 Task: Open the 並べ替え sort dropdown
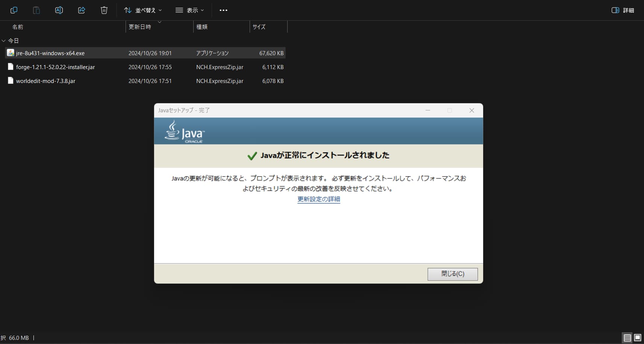[x=143, y=10]
